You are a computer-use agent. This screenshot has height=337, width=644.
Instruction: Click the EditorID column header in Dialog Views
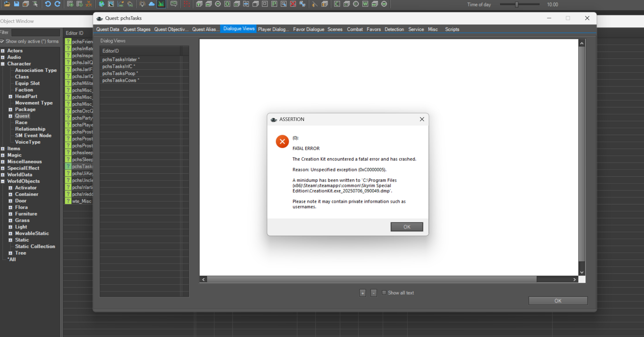coord(141,51)
